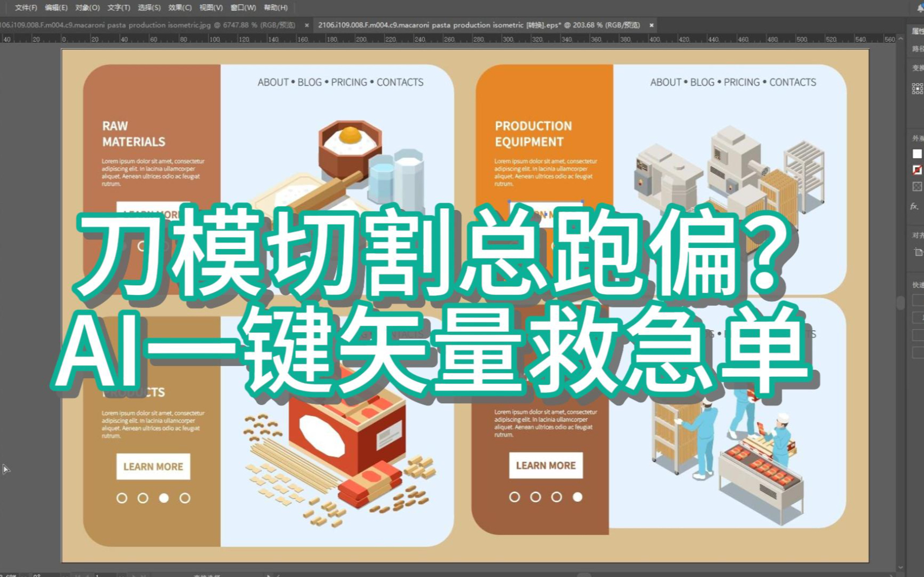Screen dimensions: 924x577
Task: Select the 属性 panel tab
Action: (918, 31)
